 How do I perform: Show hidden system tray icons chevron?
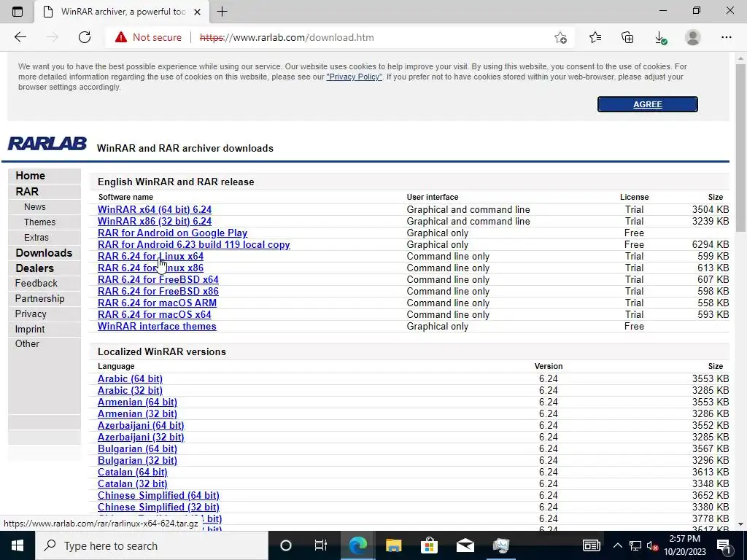(617, 545)
